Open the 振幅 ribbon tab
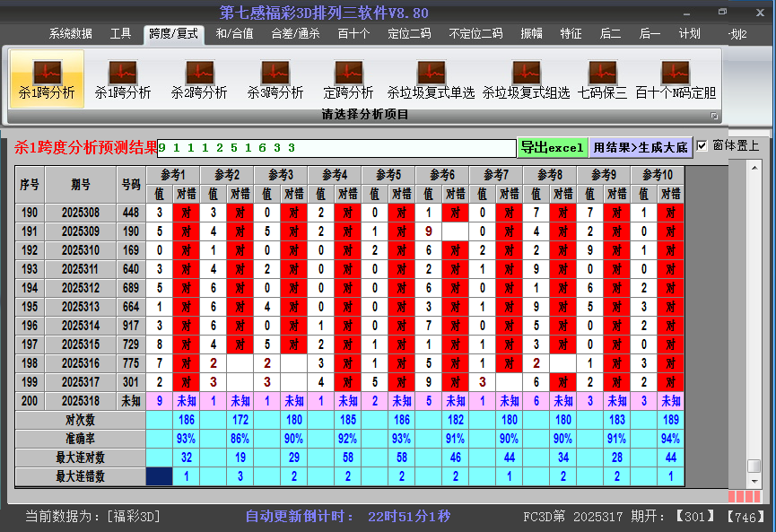This screenshot has height=532, width=776. click(531, 34)
